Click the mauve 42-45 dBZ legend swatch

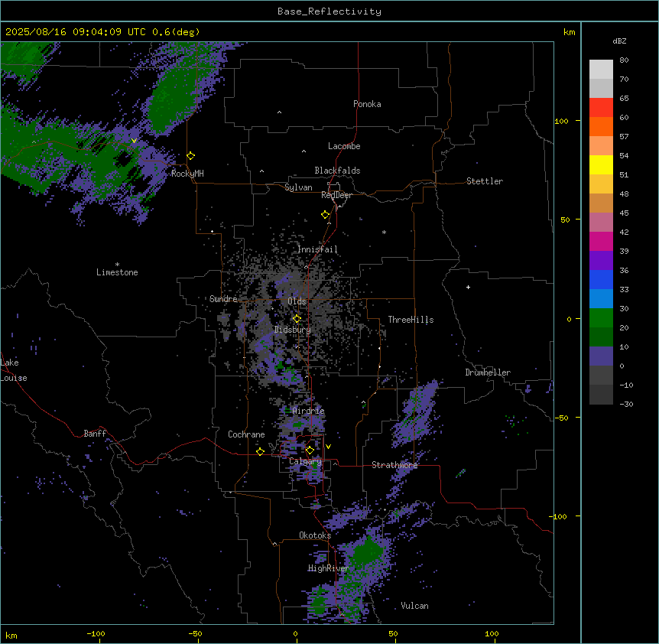[601, 223]
